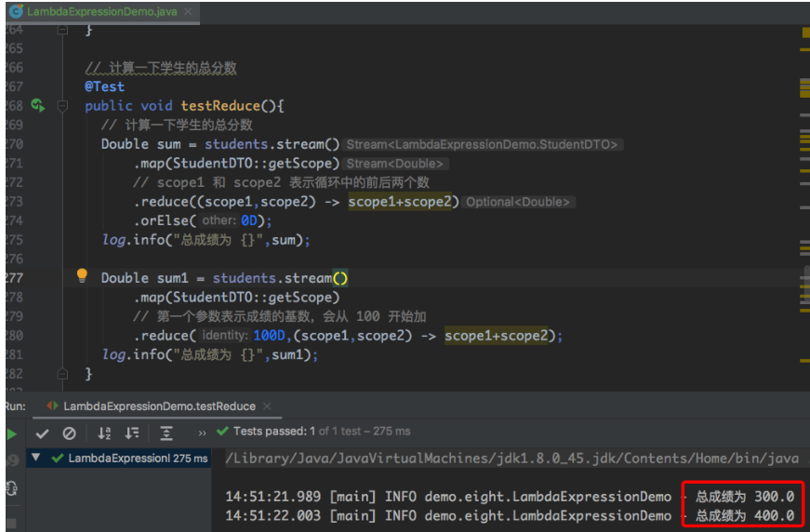Sort tests alphabetically
810x532 pixels.
(x=104, y=432)
